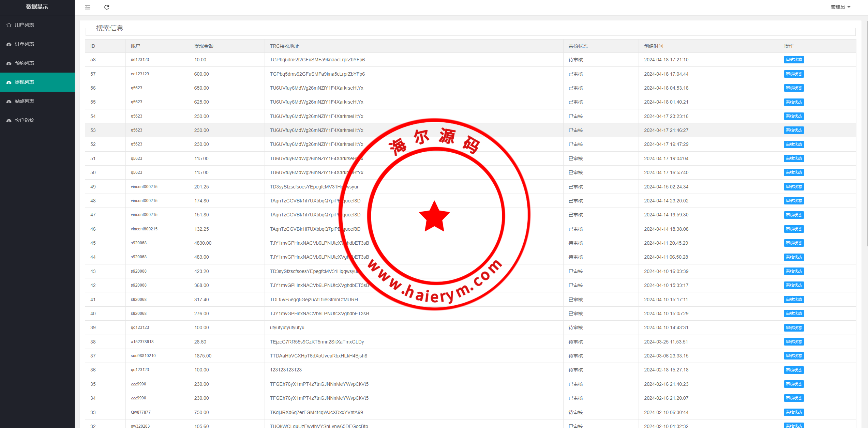This screenshot has height=428, width=868.
Task: Click cloud icon beside 客户链接
Action: [9, 121]
